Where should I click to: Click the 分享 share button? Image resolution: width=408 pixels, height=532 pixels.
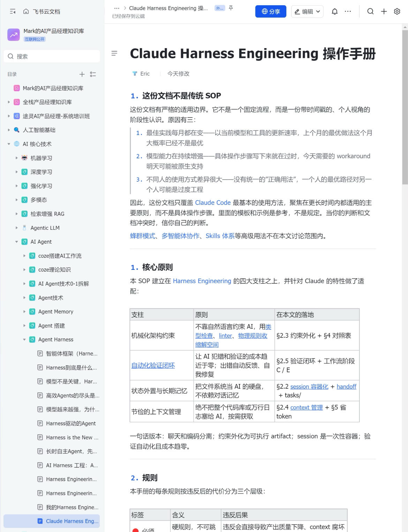[x=271, y=12]
